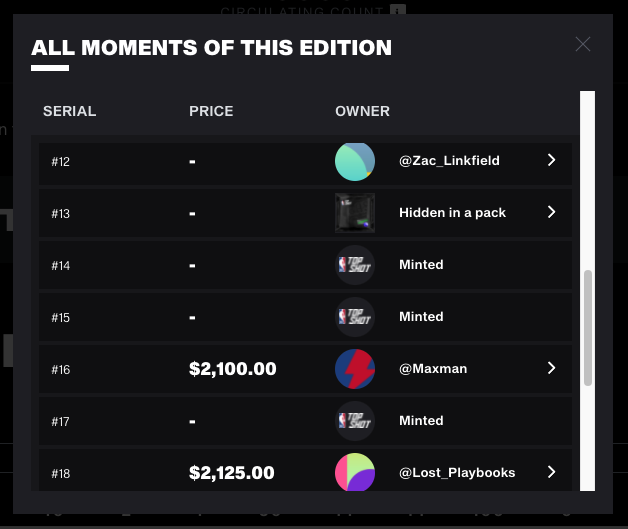Select the $2,100.00 price for serial #16
The height and width of the screenshot is (529, 628).
click(x=233, y=369)
